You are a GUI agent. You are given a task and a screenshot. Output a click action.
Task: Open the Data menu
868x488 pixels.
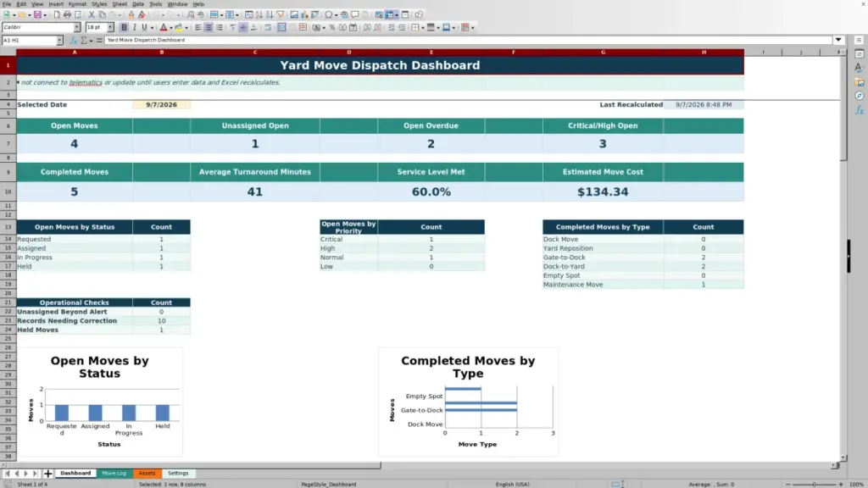coord(138,4)
